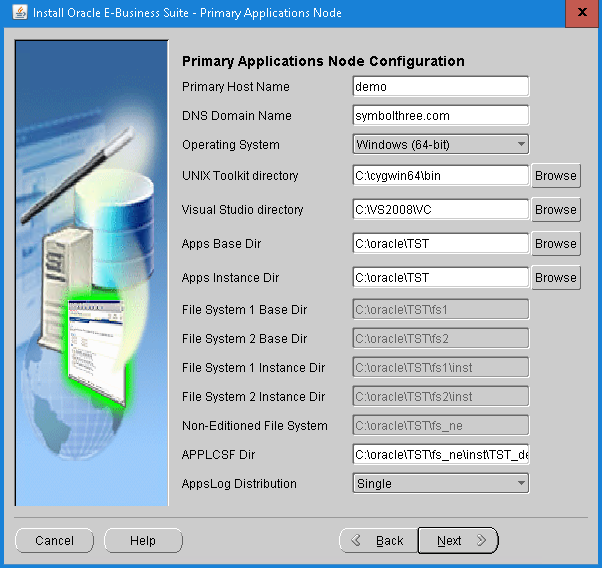
Task: Click the Primary Host Name field
Action: (x=441, y=87)
